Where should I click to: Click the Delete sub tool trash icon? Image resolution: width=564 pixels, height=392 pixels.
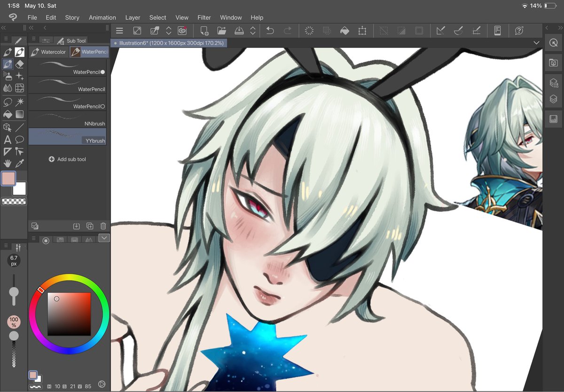click(x=103, y=226)
